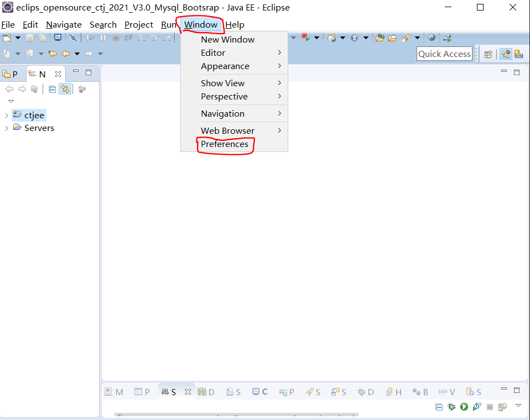Click the Last Edit Location icon
The height and width of the screenshot is (420, 530).
[x=53, y=54]
